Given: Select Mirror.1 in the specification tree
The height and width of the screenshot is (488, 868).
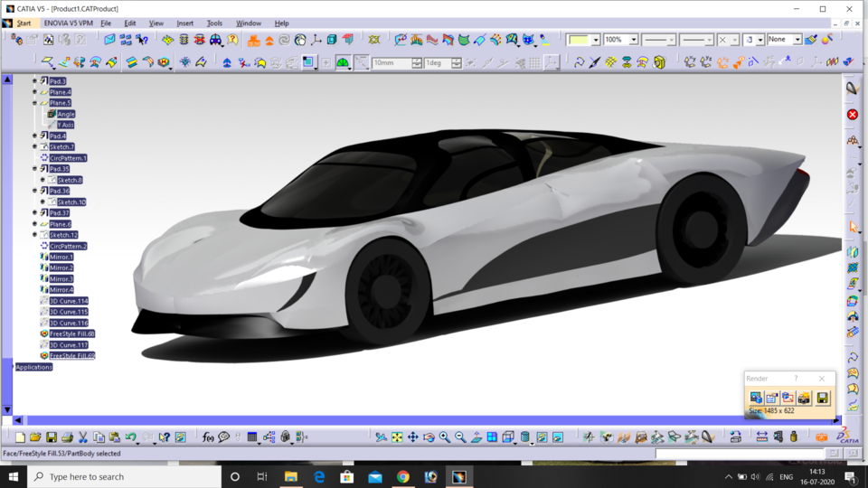Looking at the screenshot, I should (61, 258).
